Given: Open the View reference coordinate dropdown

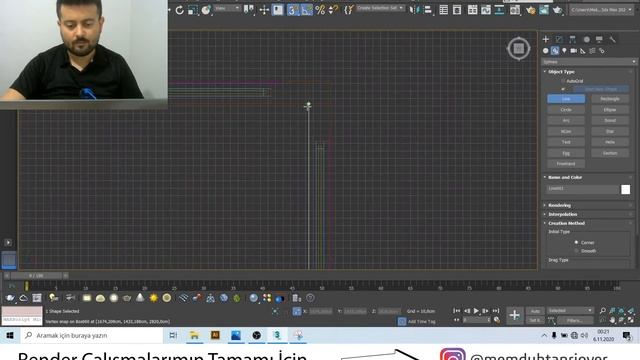Looking at the screenshot, I should pos(227,8).
